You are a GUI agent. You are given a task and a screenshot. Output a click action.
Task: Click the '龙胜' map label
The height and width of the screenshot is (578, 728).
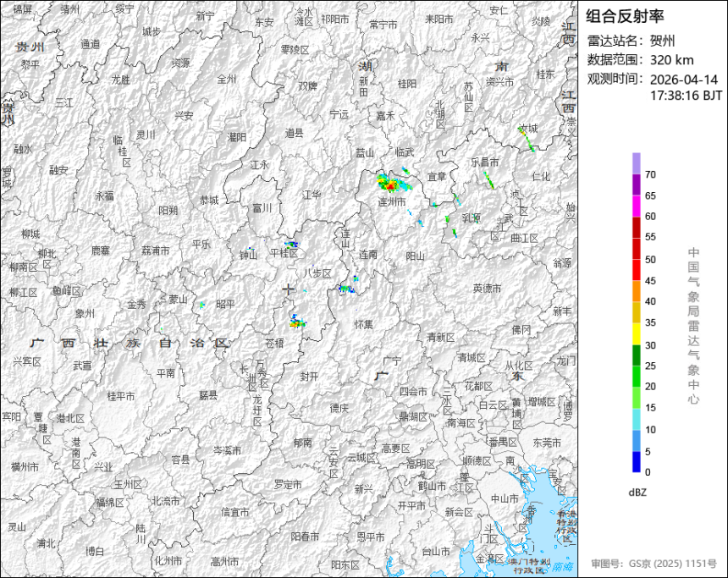[120, 80]
